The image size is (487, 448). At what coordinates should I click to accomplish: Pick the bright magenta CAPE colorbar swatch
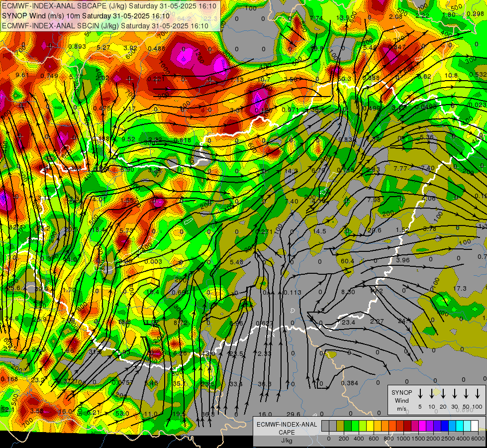coord(422,426)
